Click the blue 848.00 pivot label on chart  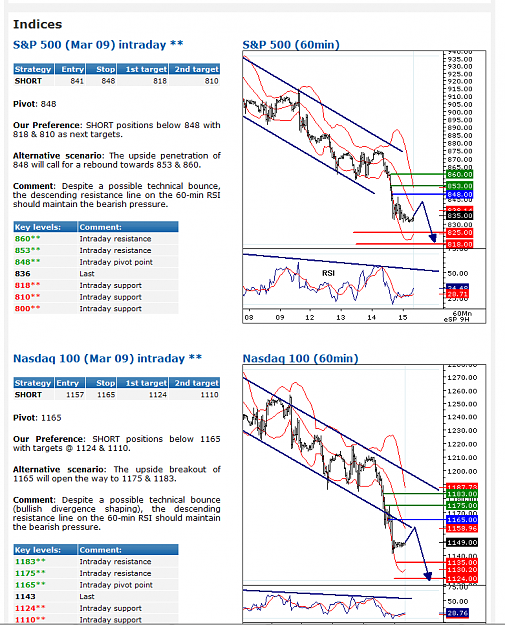click(x=459, y=195)
